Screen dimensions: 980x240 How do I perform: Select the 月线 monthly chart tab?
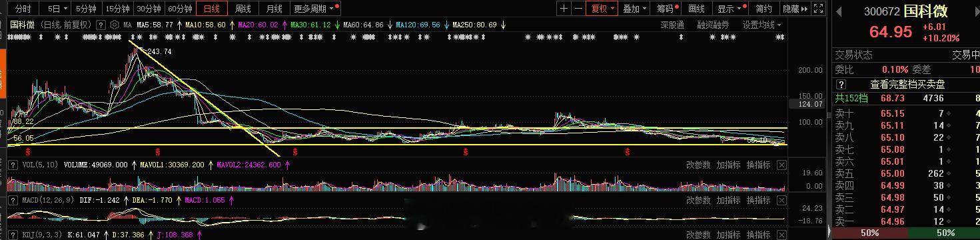click(x=274, y=9)
